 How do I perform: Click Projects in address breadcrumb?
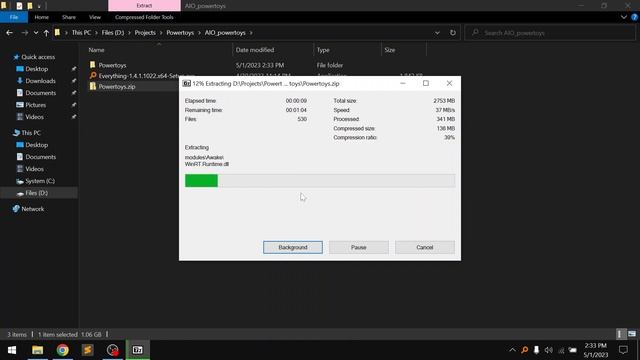tap(145, 33)
